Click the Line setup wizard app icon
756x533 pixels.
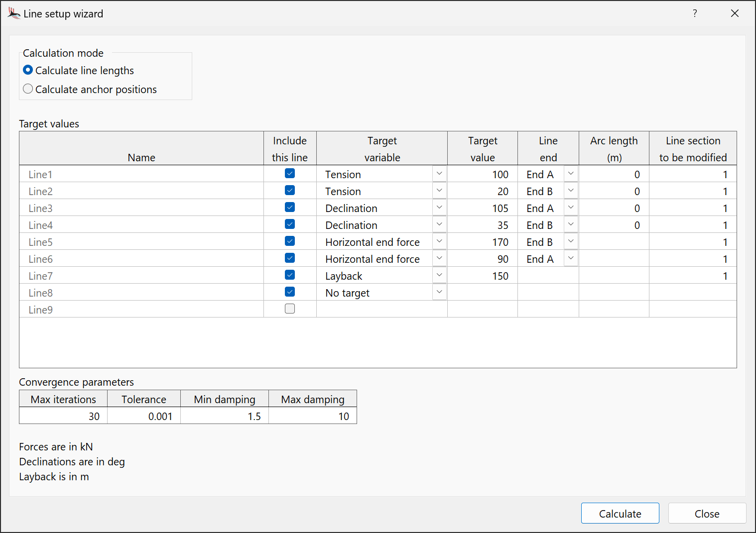point(13,13)
